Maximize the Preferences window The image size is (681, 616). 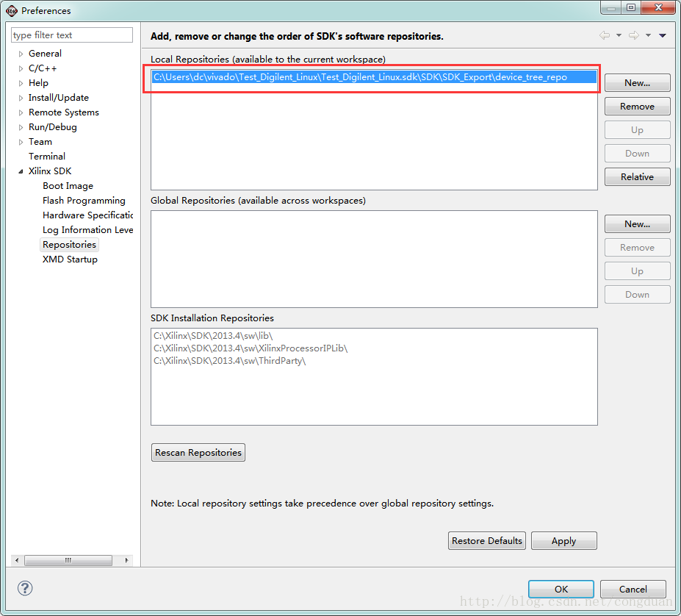tap(631, 7)
